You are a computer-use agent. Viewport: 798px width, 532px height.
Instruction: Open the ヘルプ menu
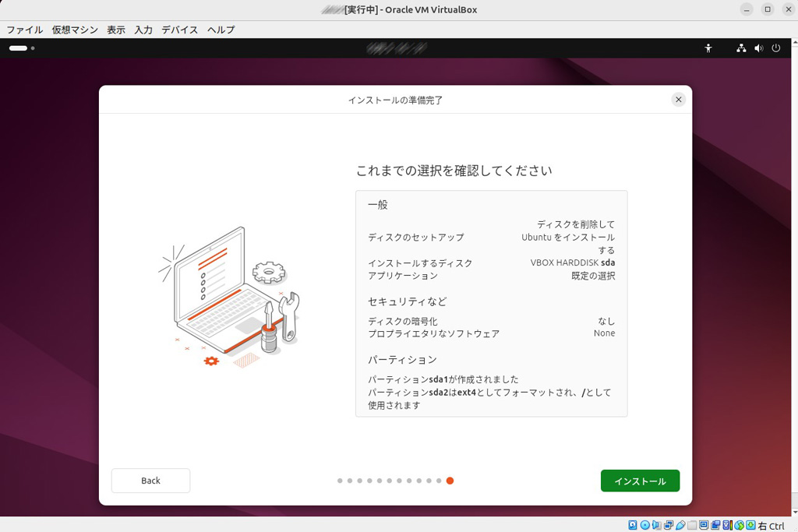click(221, 30)
